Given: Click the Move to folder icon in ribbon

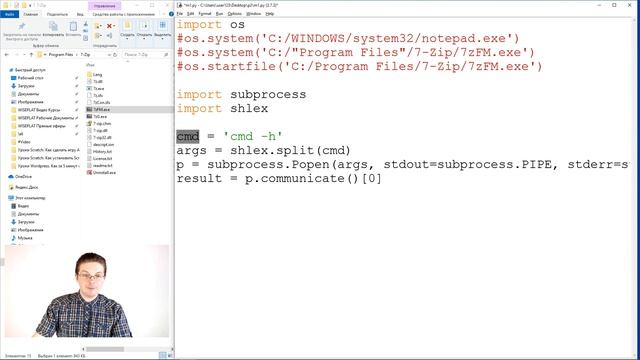Looking at the screenshot, I should pos(98,26).
